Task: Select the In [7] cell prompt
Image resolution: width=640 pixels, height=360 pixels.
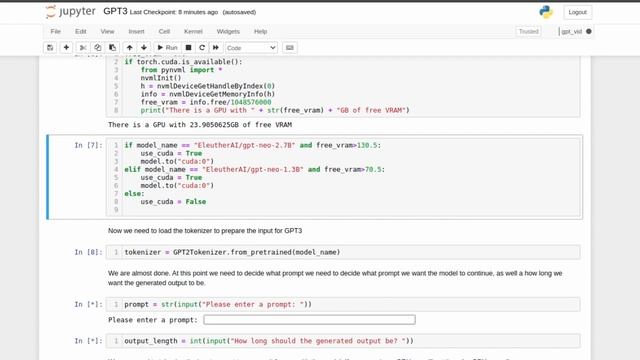Action: click(88, 145)
